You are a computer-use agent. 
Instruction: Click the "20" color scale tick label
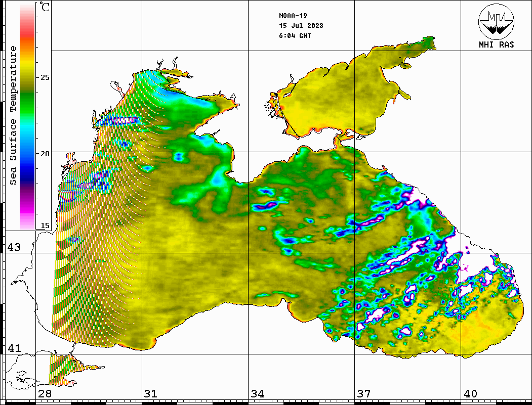pyautogui.click(x=45, y=154)
